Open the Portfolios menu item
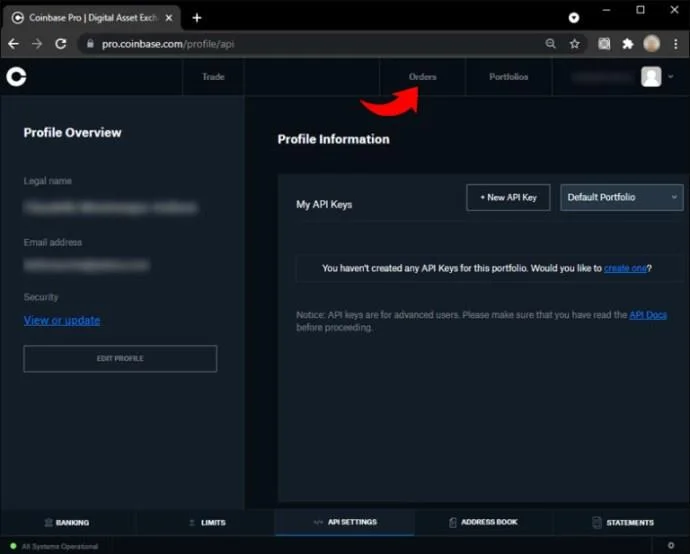The image size is (690, 554). point(508,77)
